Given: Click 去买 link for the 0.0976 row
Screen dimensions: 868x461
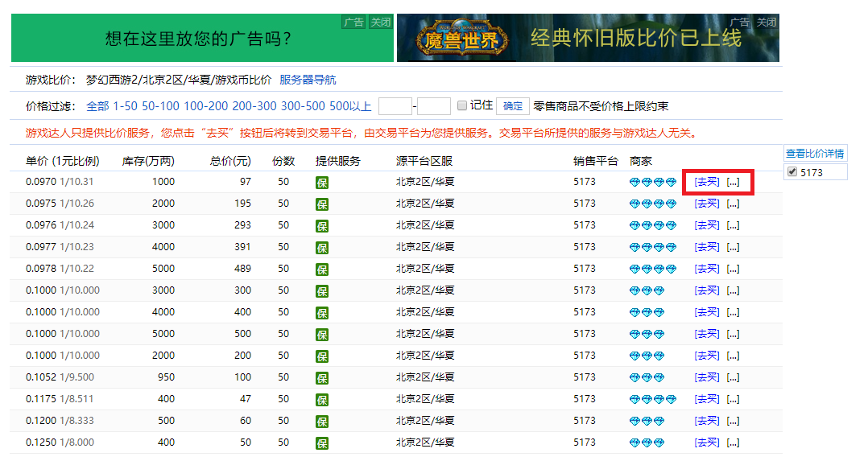Looking at the screenshot, I should [x=707, y=225].
